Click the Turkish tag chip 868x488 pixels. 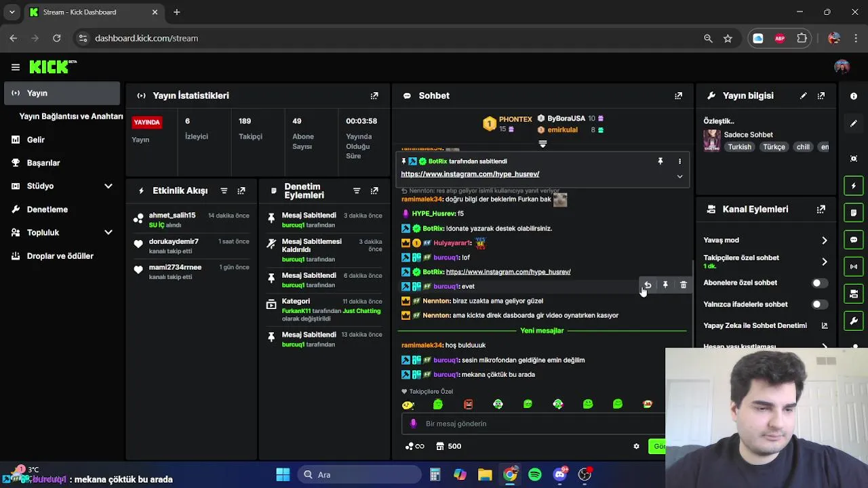[x=740, y=147]
